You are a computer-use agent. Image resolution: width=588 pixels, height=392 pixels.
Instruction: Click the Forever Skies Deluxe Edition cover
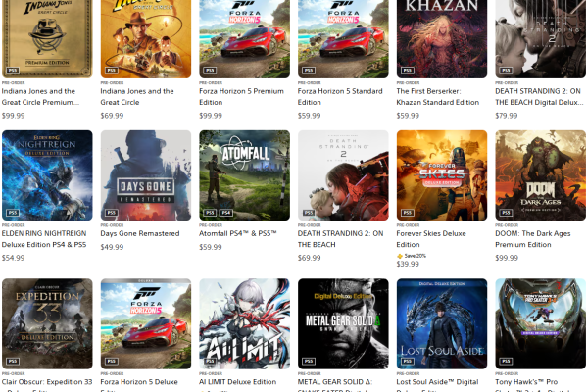(442, 175)
